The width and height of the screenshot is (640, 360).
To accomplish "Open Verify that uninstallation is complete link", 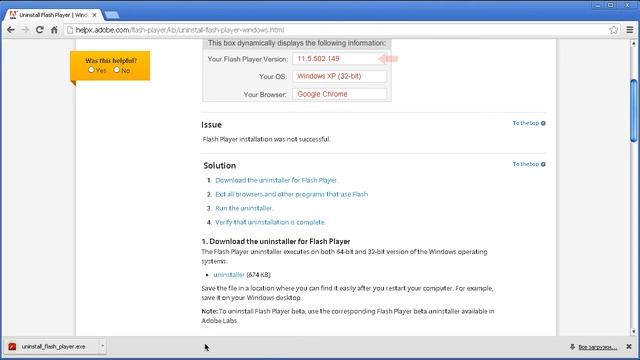I will point(270,222).
